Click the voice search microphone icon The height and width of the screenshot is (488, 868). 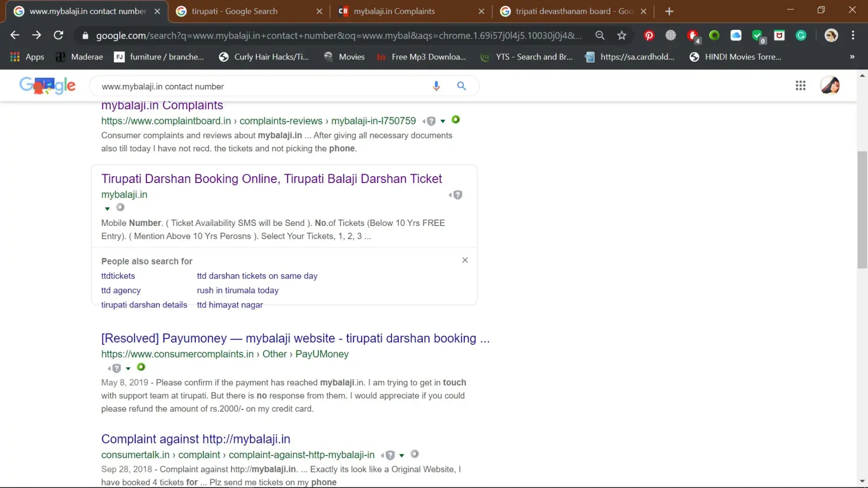[436, 86]
